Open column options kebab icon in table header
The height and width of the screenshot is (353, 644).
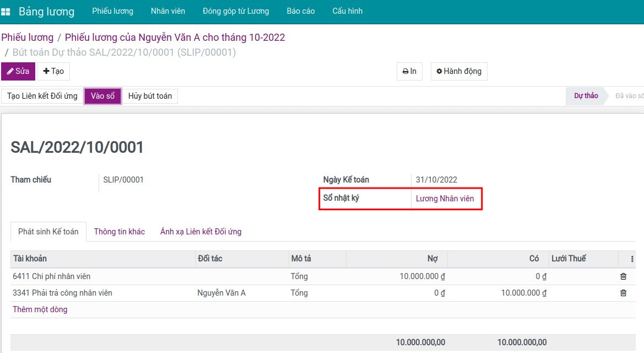pyautogui.click(x=632, y=259)
